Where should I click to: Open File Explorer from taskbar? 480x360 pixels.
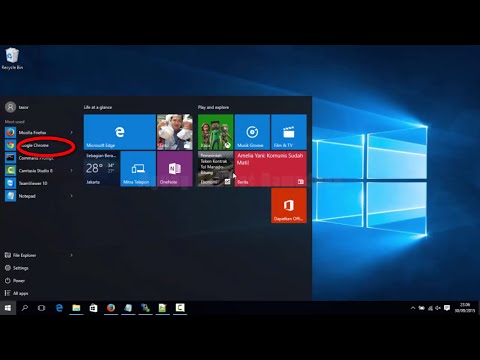pyautogui.click(x=76, y=308)
